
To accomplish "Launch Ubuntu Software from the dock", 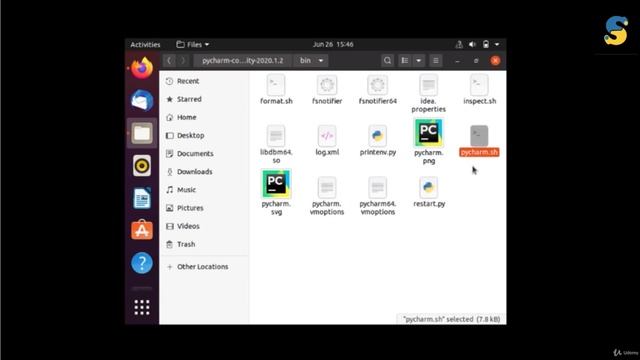I will pos(142,230).
